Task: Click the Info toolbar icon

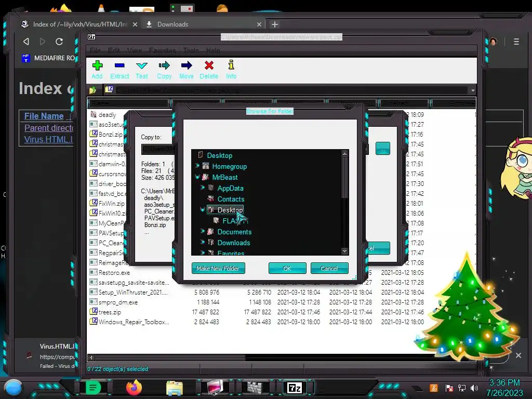Action: [231, 70]
